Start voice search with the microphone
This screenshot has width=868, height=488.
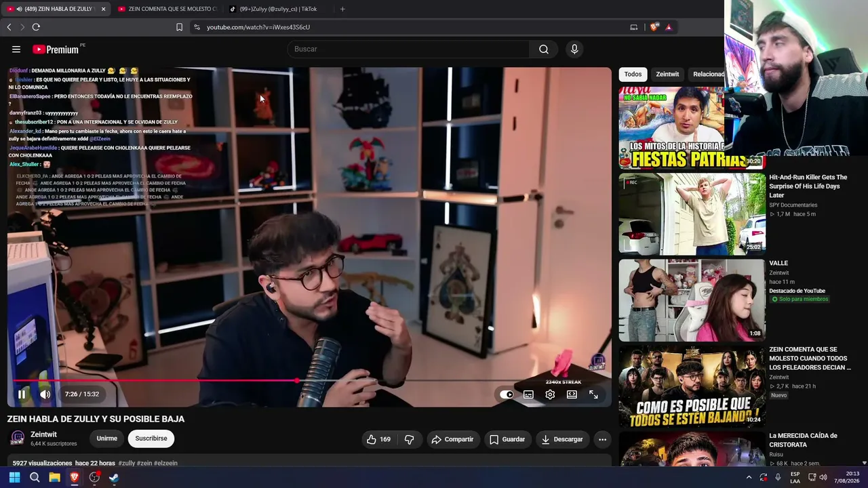pos(574,49)
